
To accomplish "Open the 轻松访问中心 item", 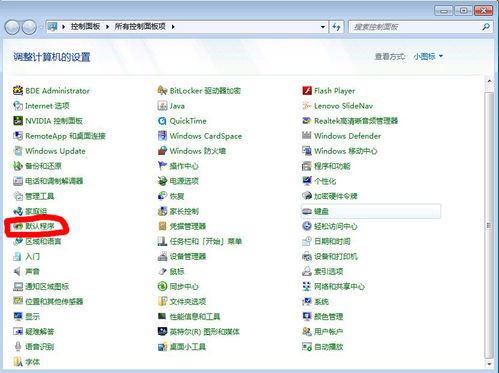I will click(330, 226).
